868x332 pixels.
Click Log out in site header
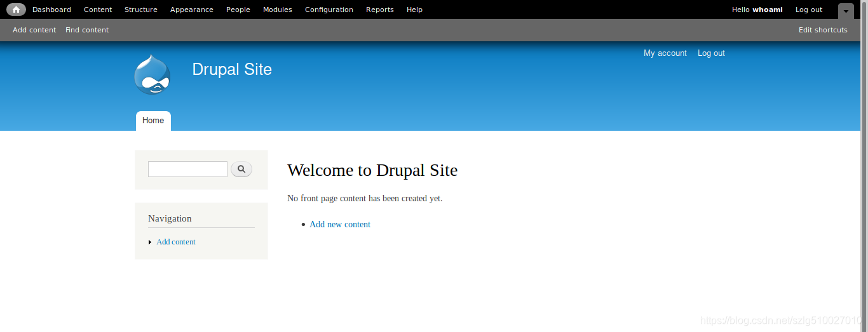(711, 53)
